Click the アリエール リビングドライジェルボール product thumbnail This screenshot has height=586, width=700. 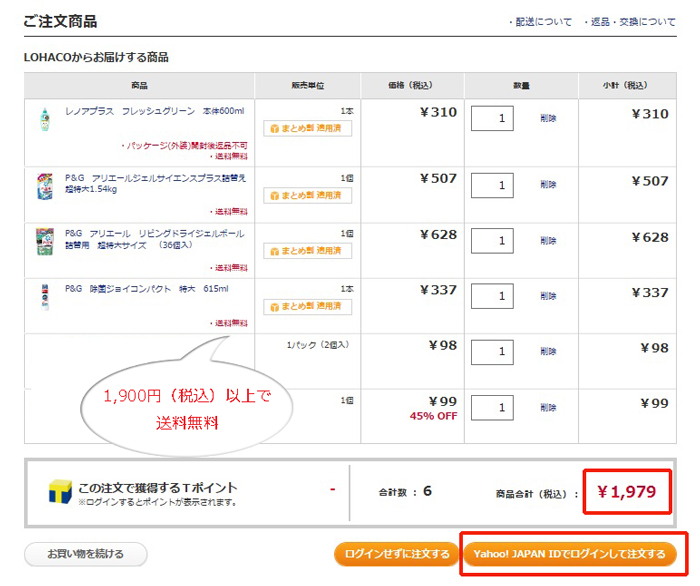point(45,241)
